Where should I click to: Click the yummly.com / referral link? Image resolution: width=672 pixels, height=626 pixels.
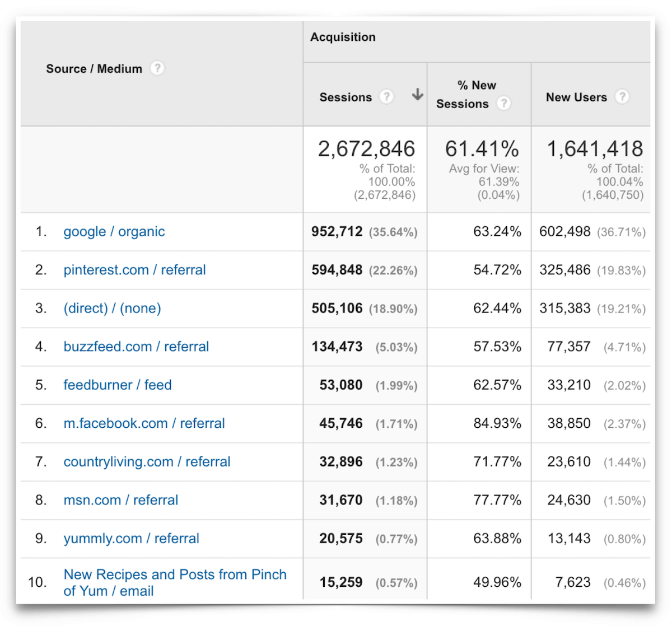(132, 539)
